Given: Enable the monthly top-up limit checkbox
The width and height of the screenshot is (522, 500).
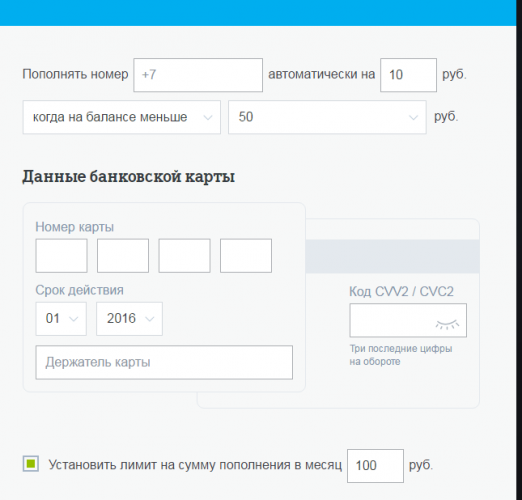Looking at the screenshot, I should (x=31, y=464).
